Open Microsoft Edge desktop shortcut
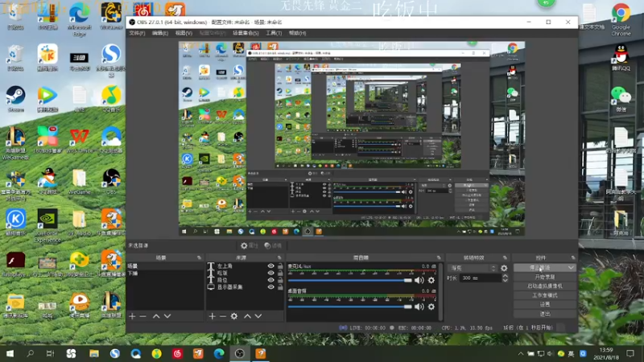 [x=79, y=20]
